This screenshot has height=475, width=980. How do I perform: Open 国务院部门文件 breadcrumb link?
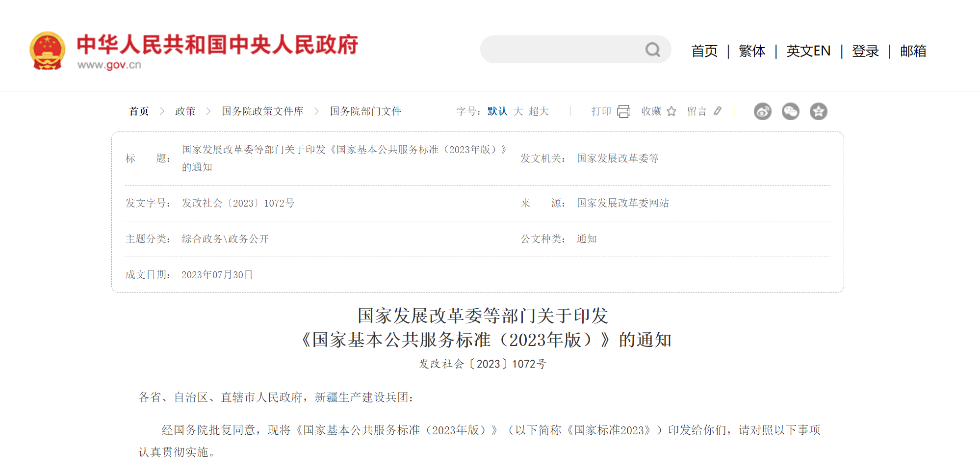[x=365, y=111]
